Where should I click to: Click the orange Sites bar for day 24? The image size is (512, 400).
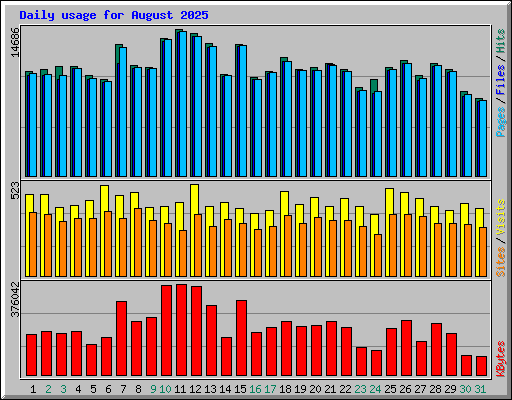point(378,255)
